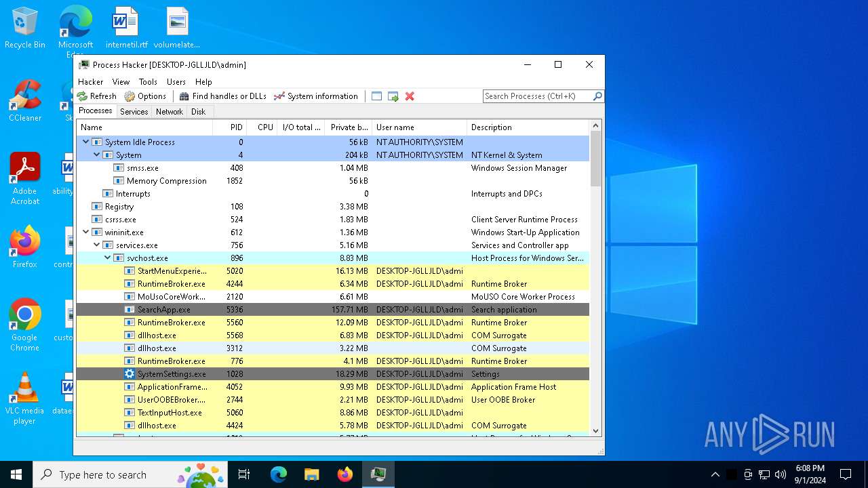Open the Users menu
The width and height of the screenshot is (868, 488).
[x=176, y=81]
